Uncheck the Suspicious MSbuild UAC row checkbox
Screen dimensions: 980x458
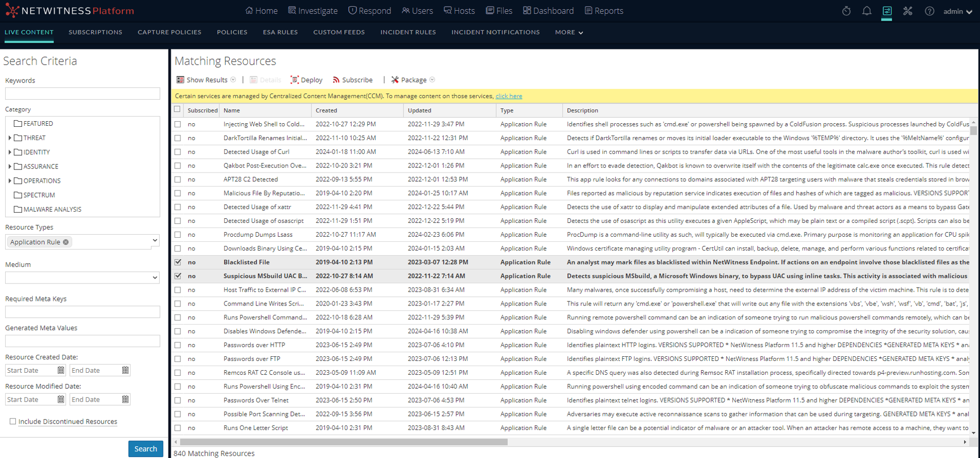tap(178, 276)
